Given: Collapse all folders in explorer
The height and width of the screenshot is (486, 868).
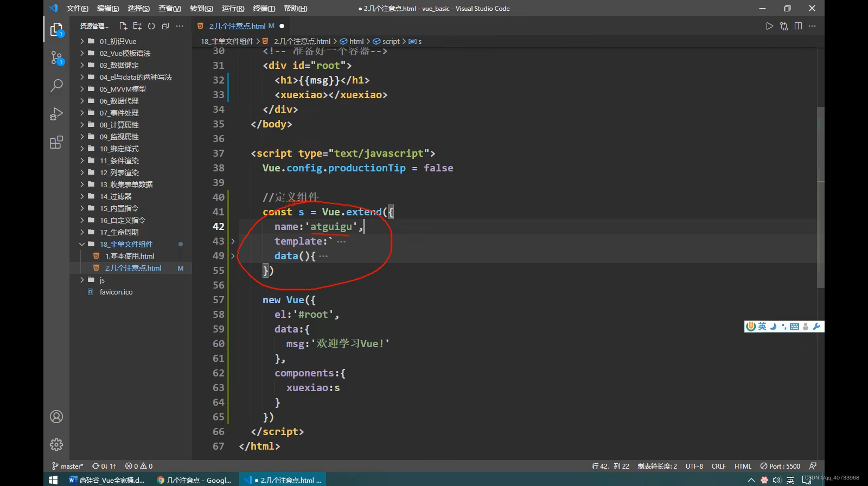Looking at the screenshot, I should coord(165,26).
